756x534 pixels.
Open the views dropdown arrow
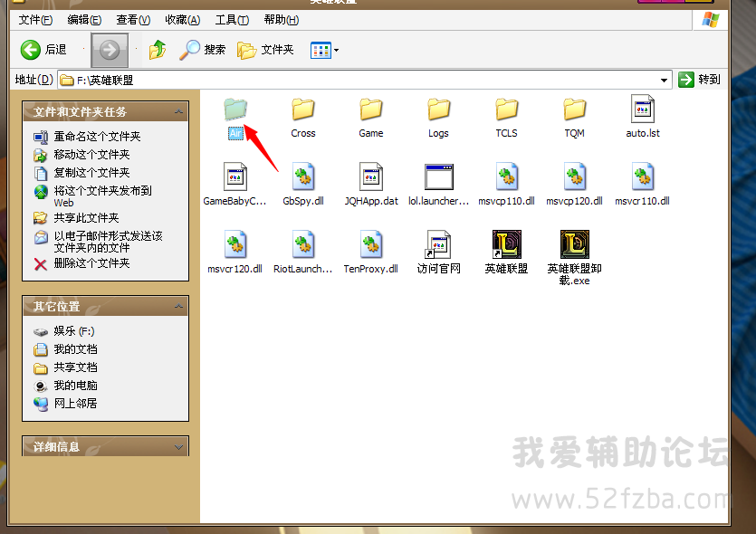click(337, 50)
